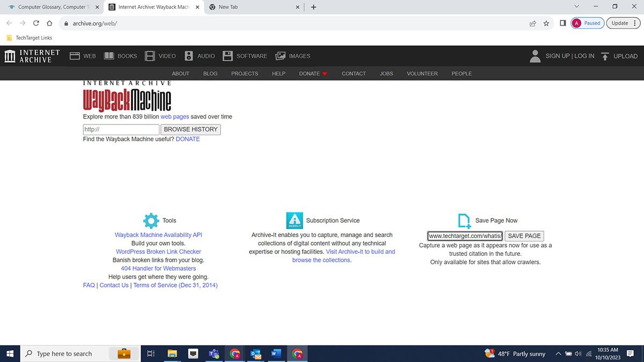The image size is (644, 362).
Task: Open the Images section icon
Action: [280, 56]
